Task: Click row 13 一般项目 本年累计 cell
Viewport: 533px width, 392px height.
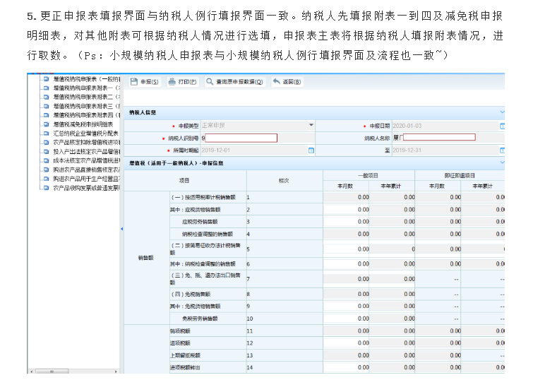Action: 392,355
